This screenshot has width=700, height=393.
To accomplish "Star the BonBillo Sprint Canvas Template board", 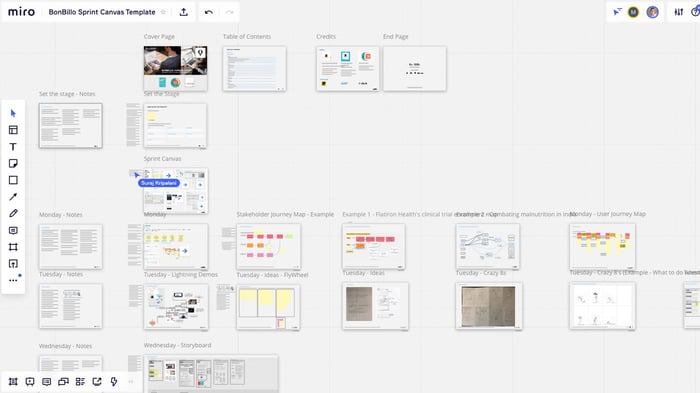I will 163,12.
